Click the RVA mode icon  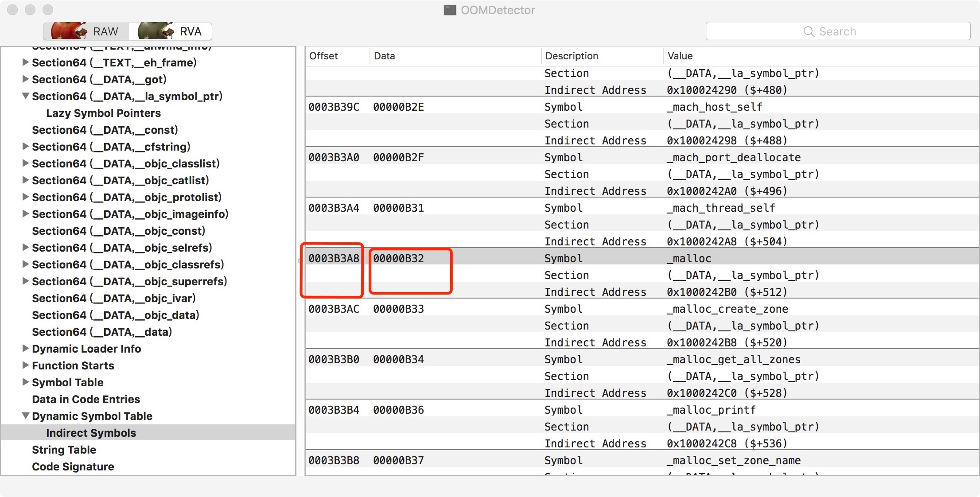pyautogui.click(x=156, y=31)
